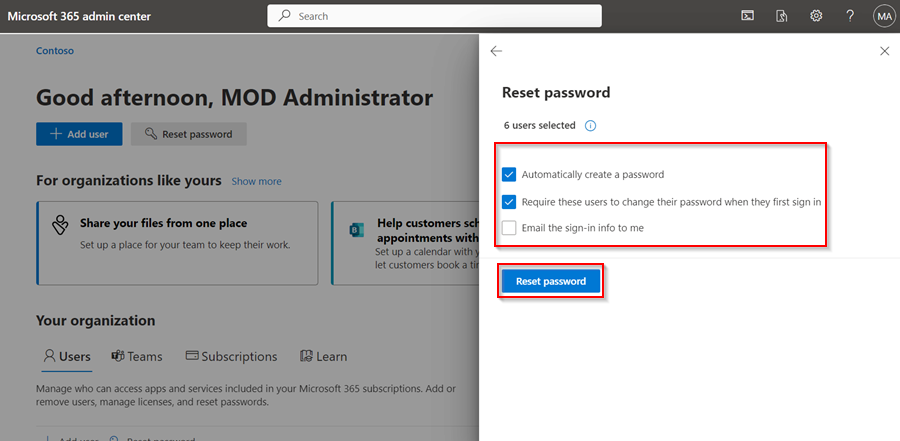Open the Settings gear in the header

(x=816, y=16)
